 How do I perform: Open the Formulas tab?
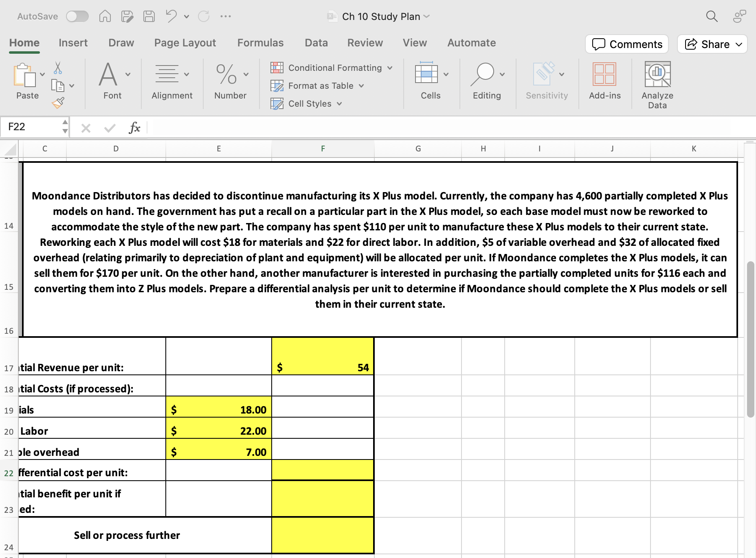[261, 43]
